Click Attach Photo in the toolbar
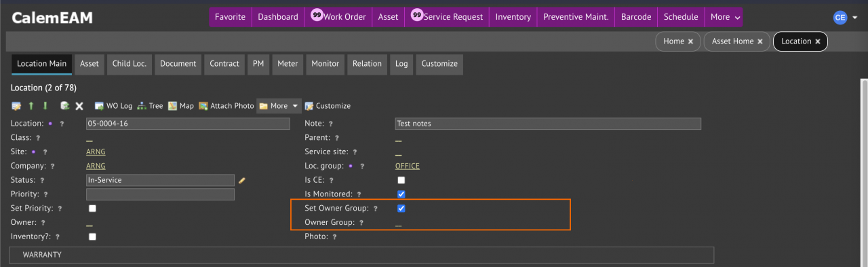The height and width of the screenshot is (267, 868). [226, 106]
